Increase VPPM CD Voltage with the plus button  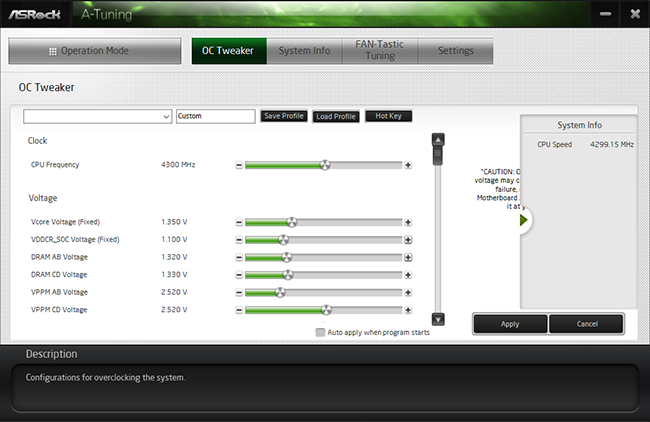click(x=408, y=310)
